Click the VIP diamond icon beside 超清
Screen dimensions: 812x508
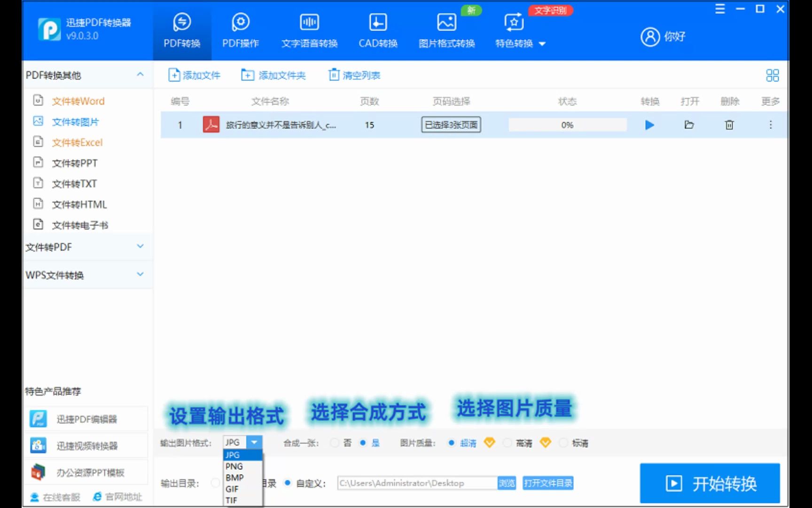(489, 443)
